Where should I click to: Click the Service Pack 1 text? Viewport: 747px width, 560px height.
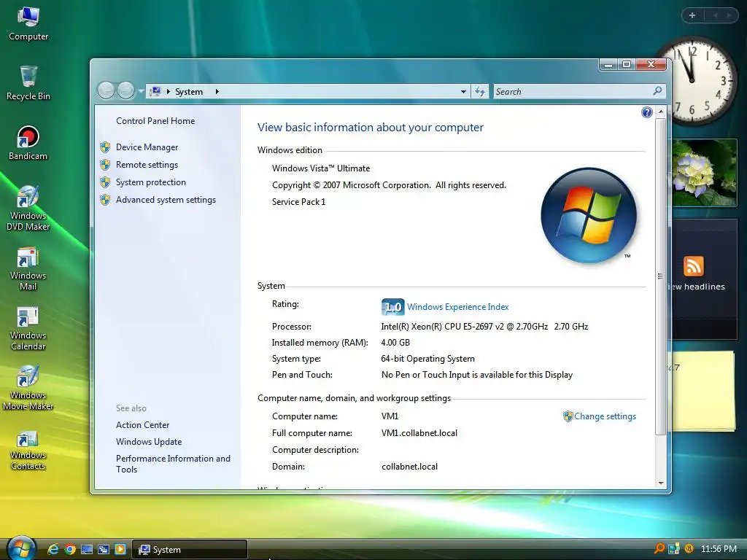click(298, 202)
